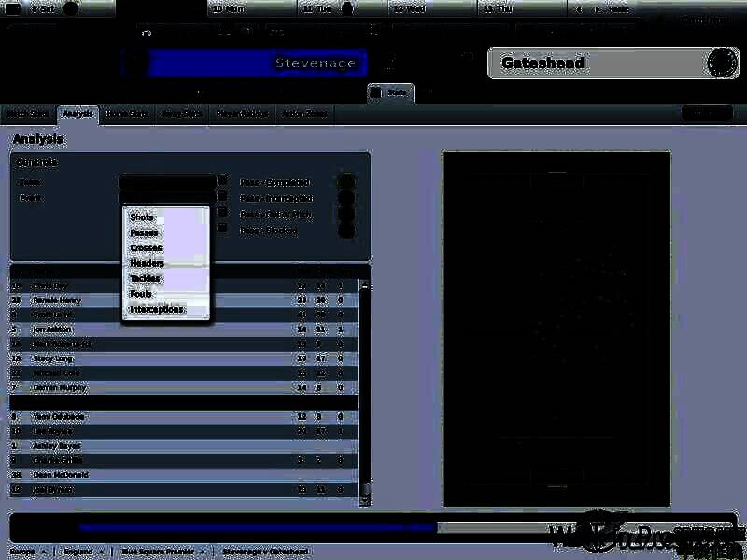Switch to the Analysis tab
This screenshot has width=747, height=560.
tap(78, 114)
